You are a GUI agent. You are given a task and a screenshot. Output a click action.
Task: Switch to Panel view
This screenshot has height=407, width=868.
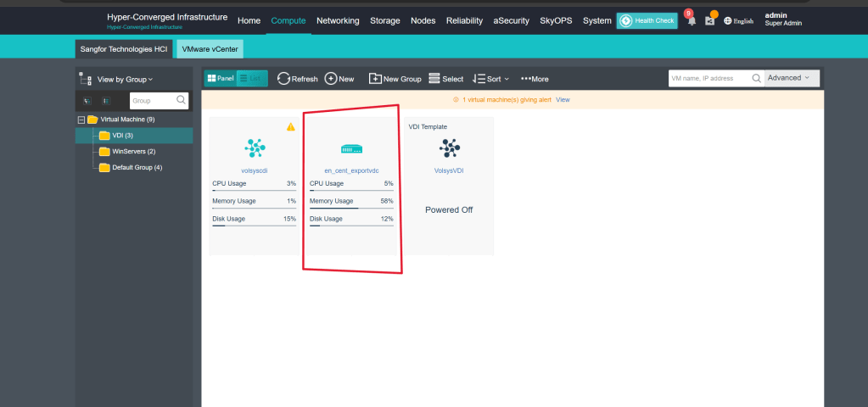(221, 78)
